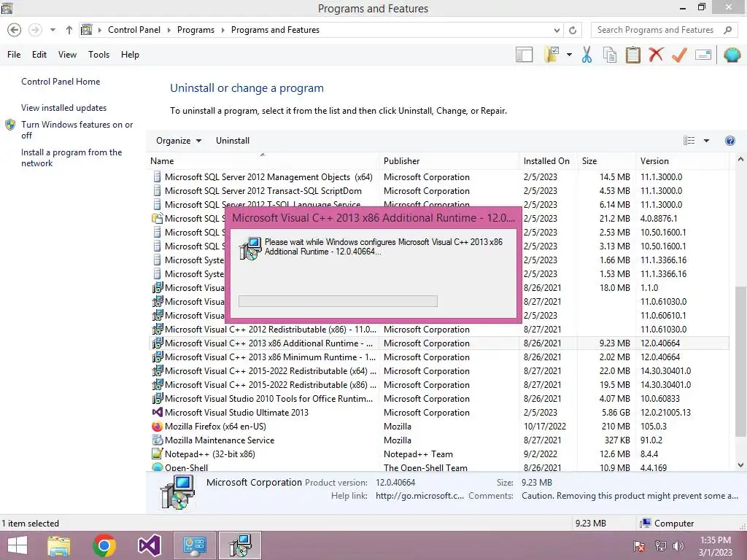This screenshot has height=560, width=747.
Task: Click the Control Panel breadcrumb segment
Action: pos(134,30)
